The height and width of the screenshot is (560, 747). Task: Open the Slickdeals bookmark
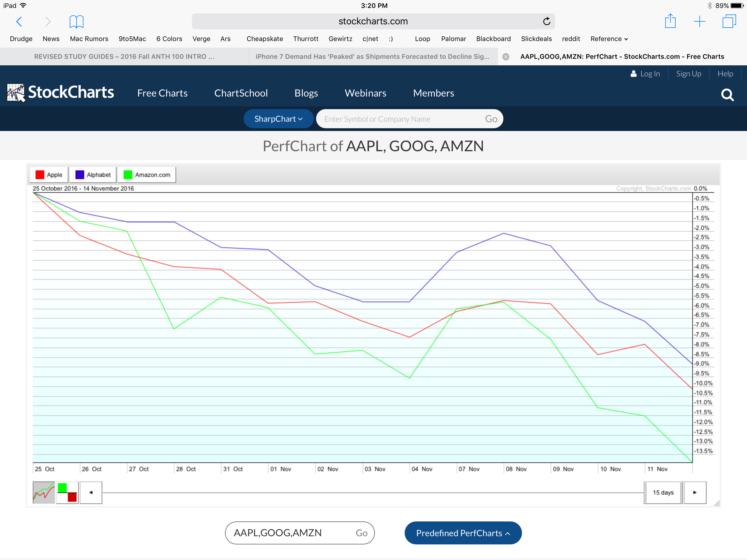(x=536, y=39)
